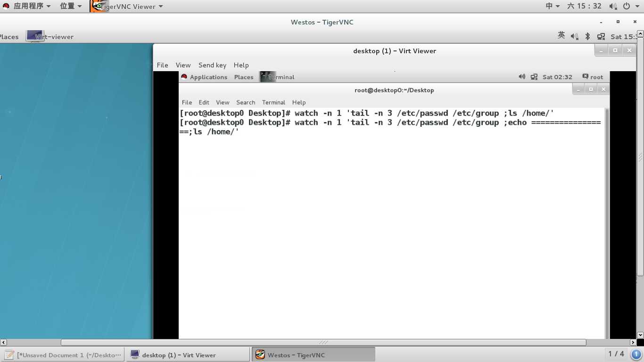This screenshot has width=644, height=362.
Task: Open root user menu in guest
Action: (593, 77)
